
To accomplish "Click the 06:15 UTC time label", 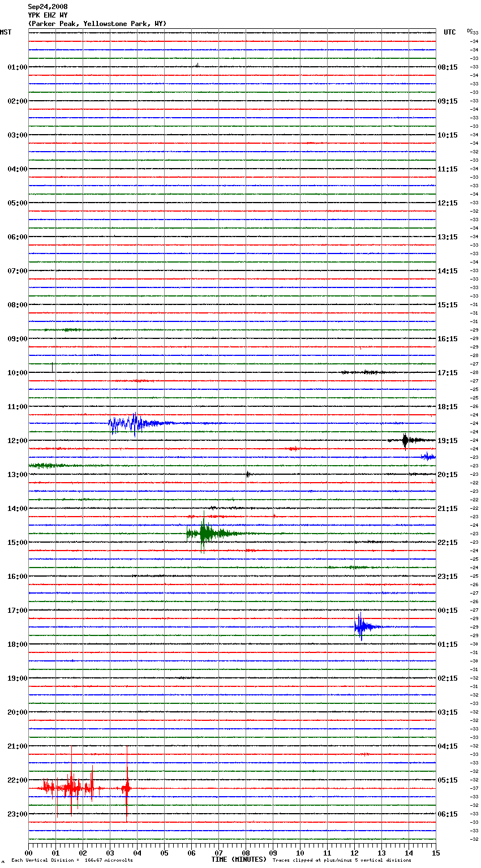I will (x=448, y=814).
